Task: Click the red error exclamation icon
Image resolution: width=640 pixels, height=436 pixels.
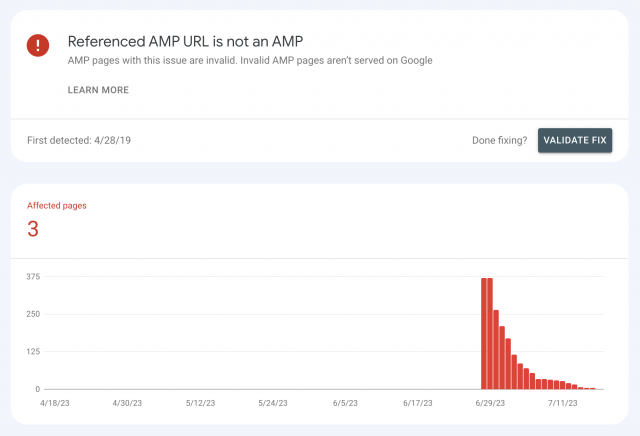Action: point(38,45)
